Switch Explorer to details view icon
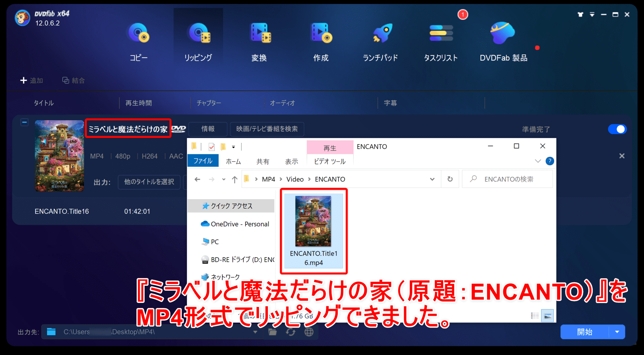Viewport: 644px width, 355px height. point(535,316)
